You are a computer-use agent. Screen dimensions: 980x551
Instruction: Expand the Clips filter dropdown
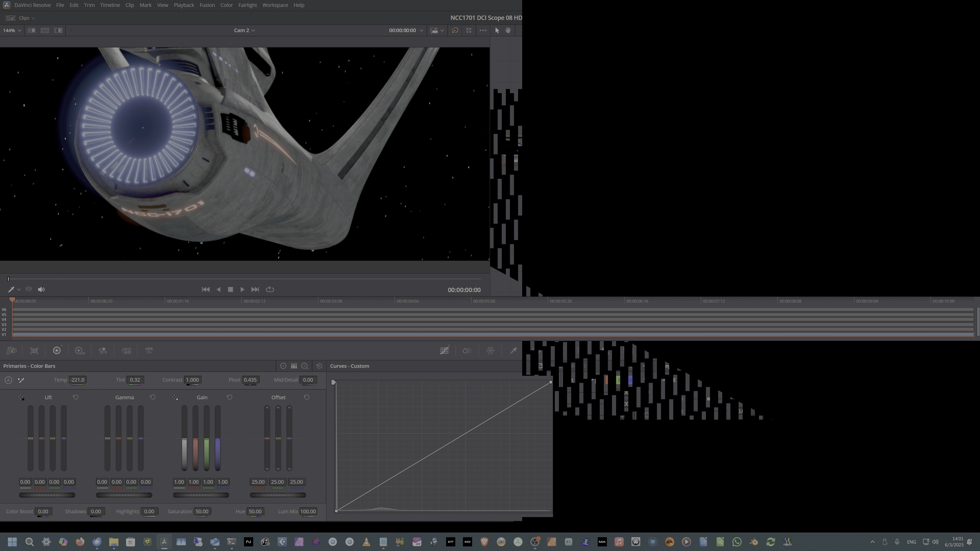(x=27, y=18)
